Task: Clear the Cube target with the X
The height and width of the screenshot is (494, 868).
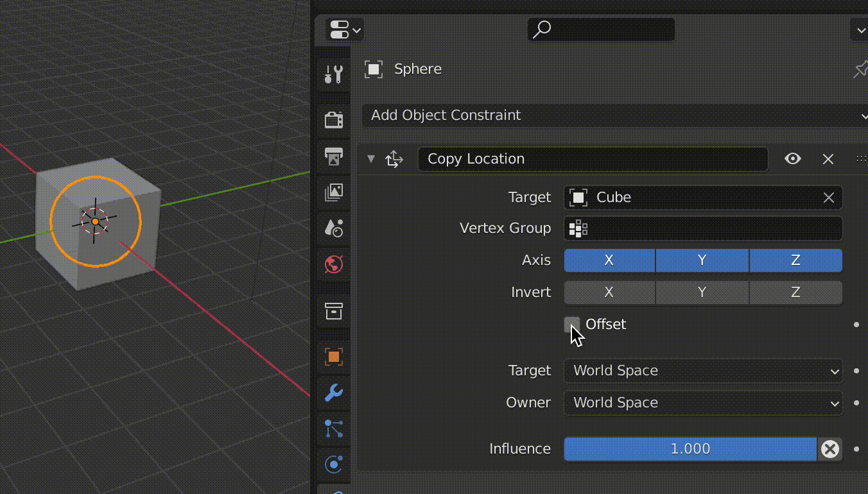Action: [x=828, y=198]
